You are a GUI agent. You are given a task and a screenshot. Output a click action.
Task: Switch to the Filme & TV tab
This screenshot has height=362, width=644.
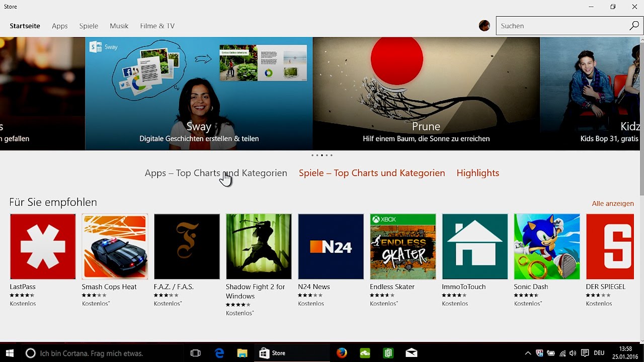pyautogui.click(x=157, y=26)
